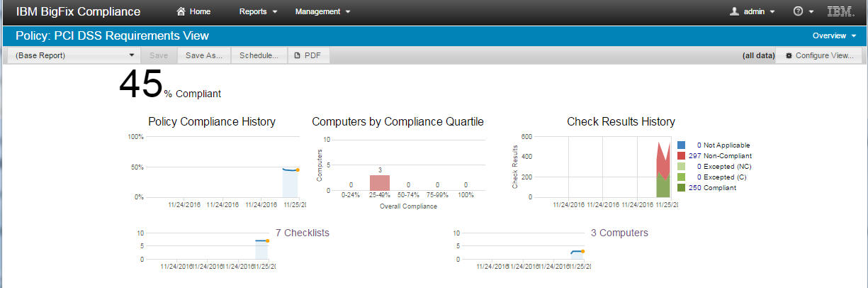Click the Policy: PCI DSS Requirements View heading
This screenshot has width=868, height=288.
[x=112, y=35]
